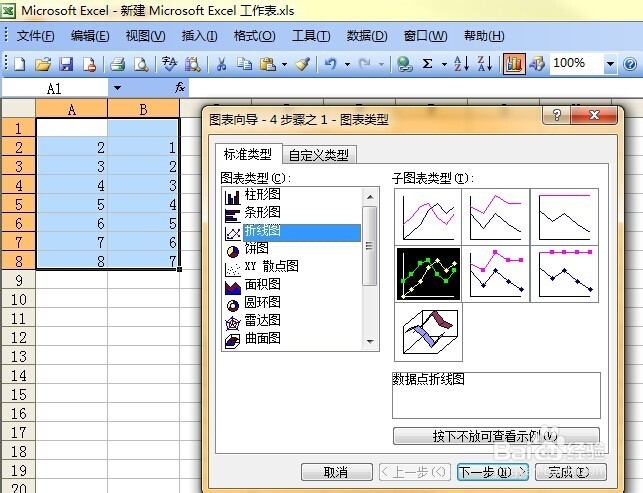Click the Redo arrow icon
643x493 pixels.
coord(364,64)
